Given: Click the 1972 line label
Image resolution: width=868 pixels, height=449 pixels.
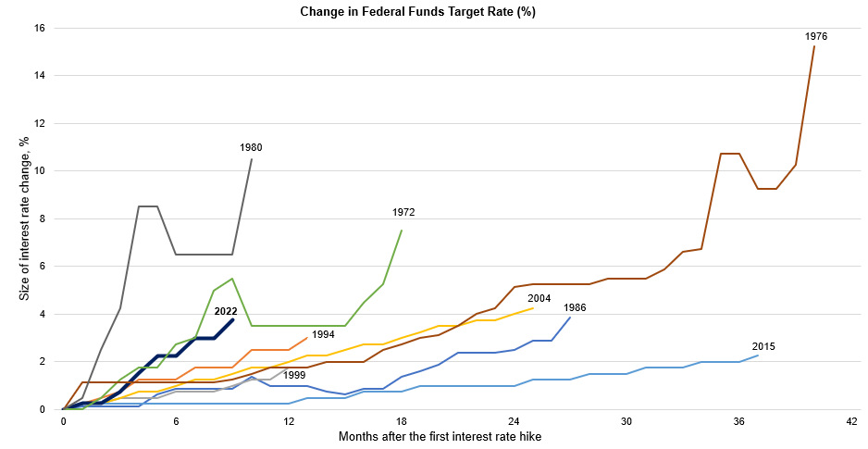Looking at the screenshot, I should 403,212.
